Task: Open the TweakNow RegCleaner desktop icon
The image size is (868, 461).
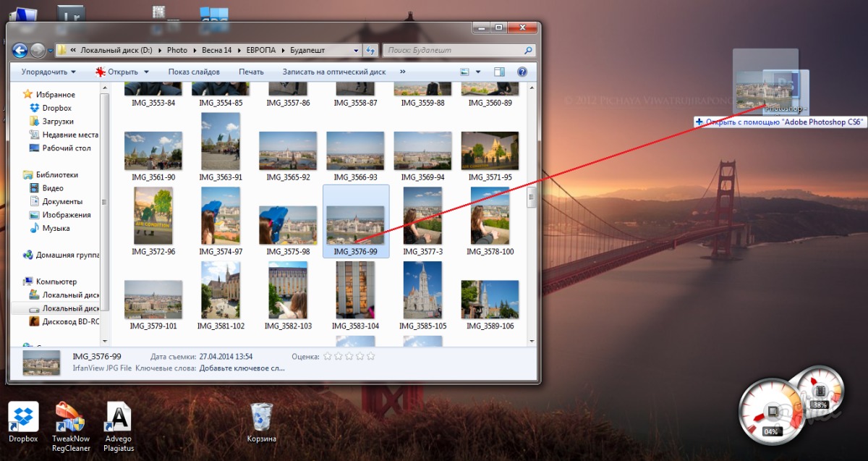Action: coord(71,419)
